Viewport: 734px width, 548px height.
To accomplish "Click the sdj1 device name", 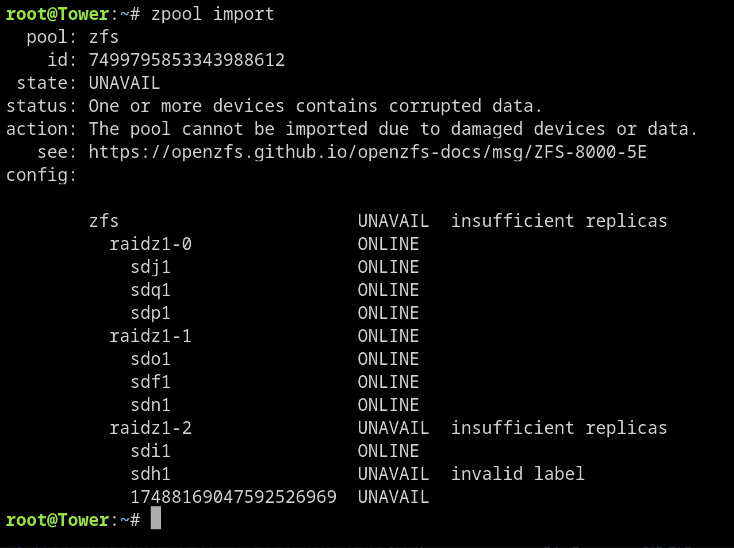I will [150, 267].
